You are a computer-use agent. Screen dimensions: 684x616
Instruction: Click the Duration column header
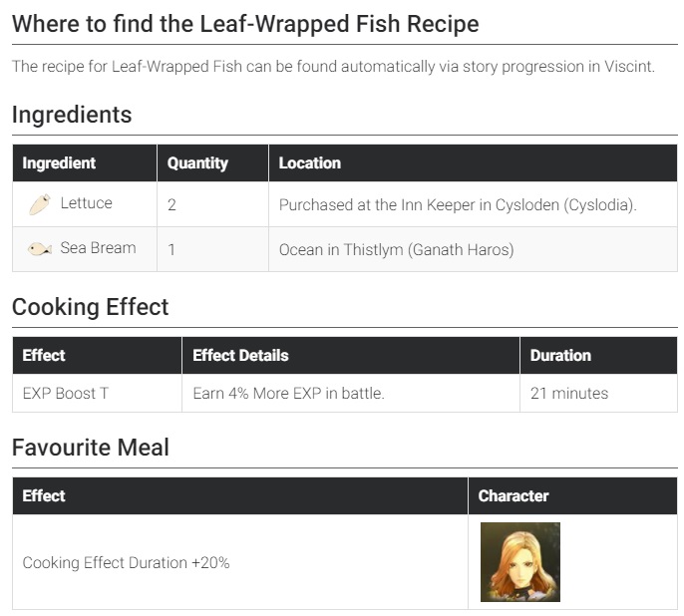560,356
